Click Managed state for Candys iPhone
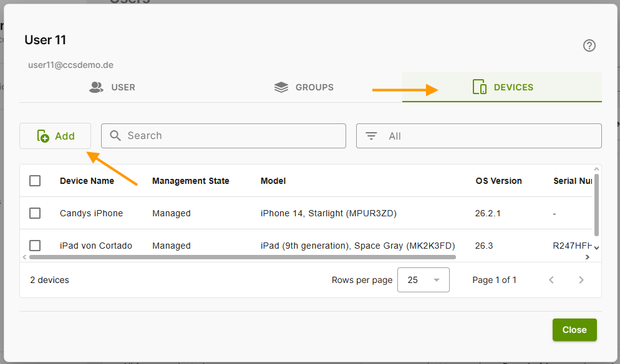The image size is (620, 364). 171,213
